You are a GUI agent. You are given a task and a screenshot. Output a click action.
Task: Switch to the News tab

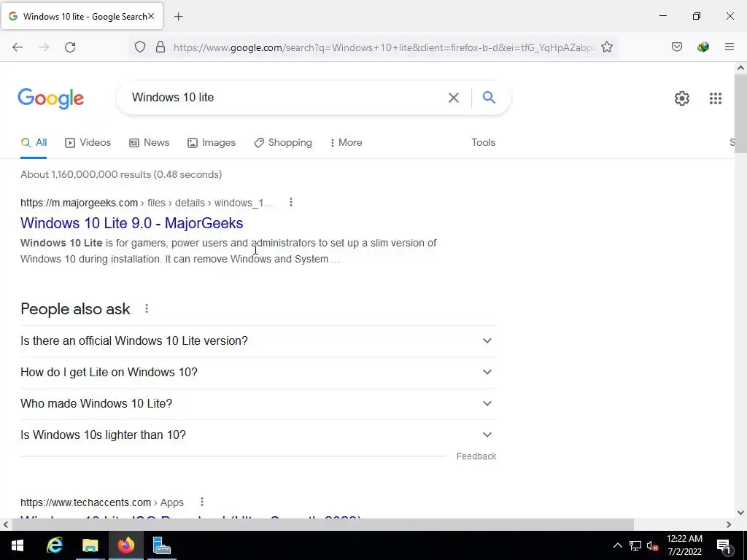tap(149, 142)
